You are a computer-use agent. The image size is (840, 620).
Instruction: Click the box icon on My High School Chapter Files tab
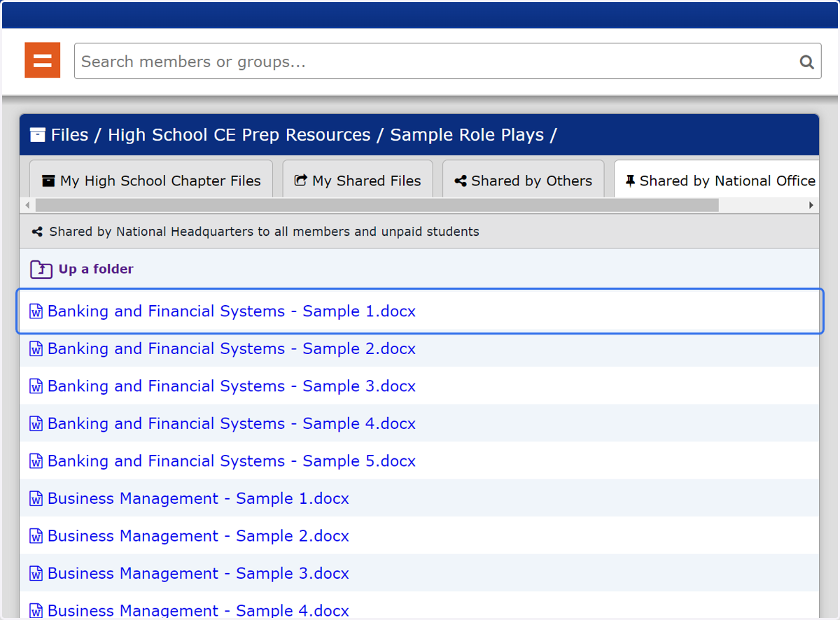point(48,181)
